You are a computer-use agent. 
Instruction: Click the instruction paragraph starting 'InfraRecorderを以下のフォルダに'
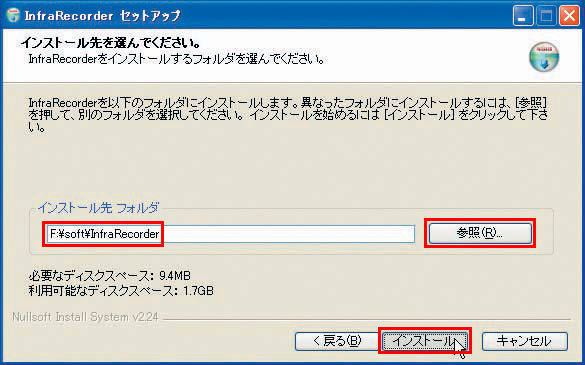288,115
